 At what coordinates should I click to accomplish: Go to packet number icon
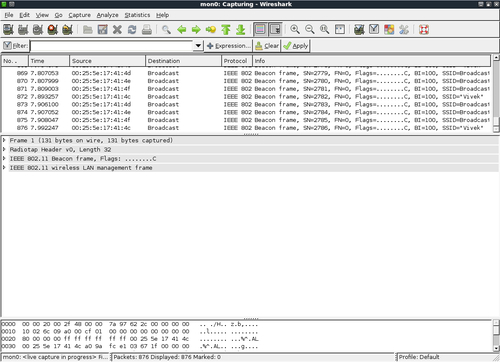(x=211, y=30)
